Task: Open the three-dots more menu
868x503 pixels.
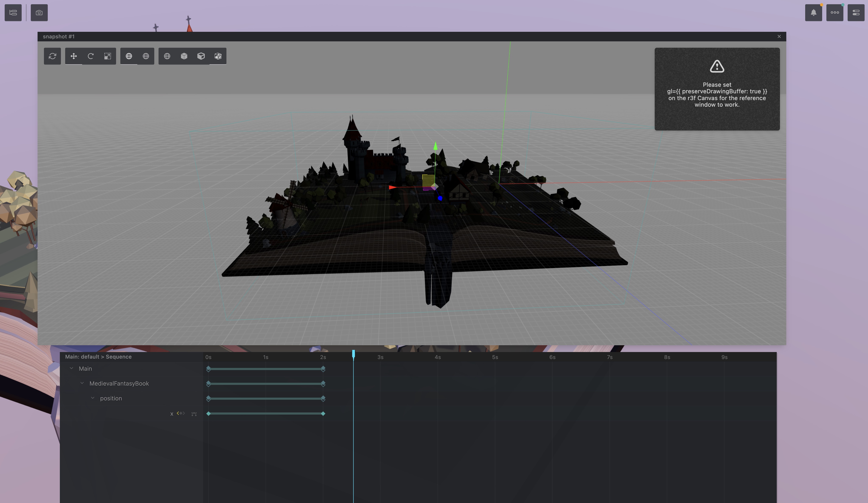Action: [x=835, y=13]
